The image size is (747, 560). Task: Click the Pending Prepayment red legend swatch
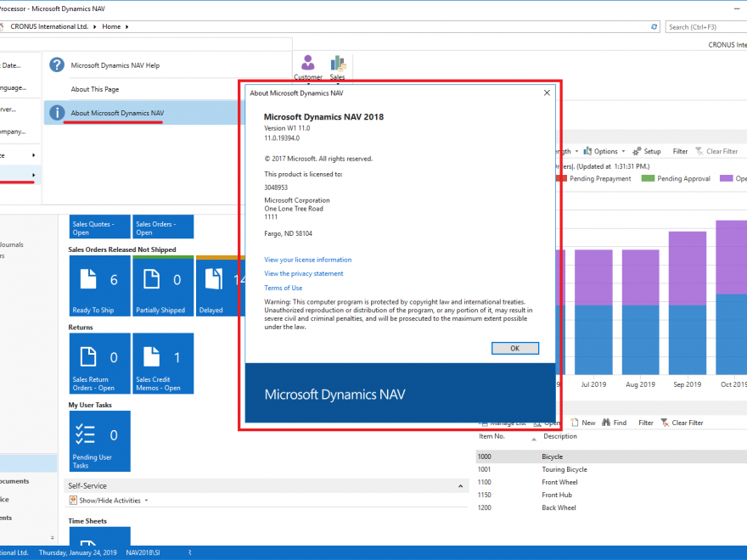tap(562, 178)
